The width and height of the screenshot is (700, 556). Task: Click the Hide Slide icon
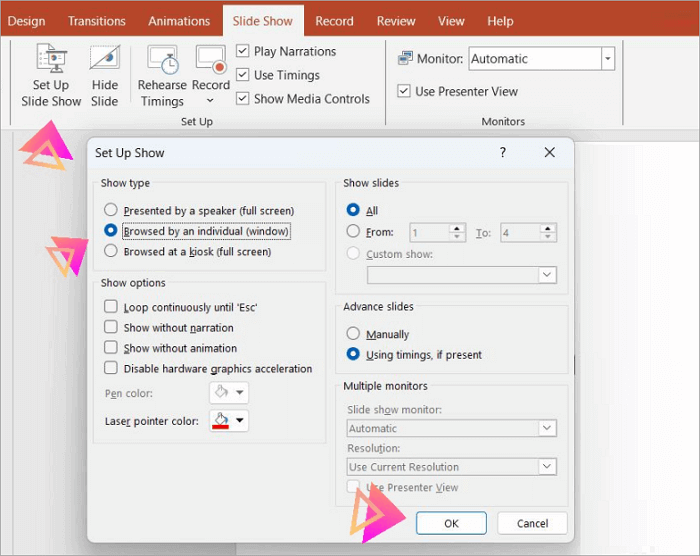tap(104, 62)
